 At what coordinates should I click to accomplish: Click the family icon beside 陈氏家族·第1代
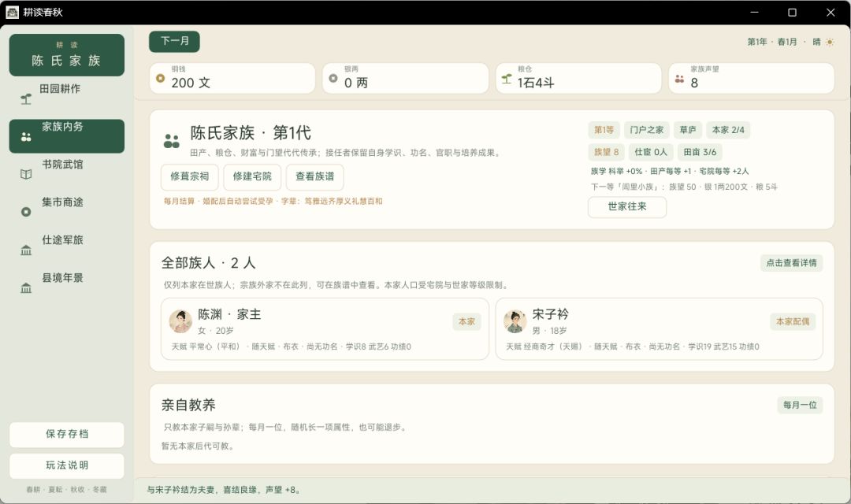tap(172, 141)
